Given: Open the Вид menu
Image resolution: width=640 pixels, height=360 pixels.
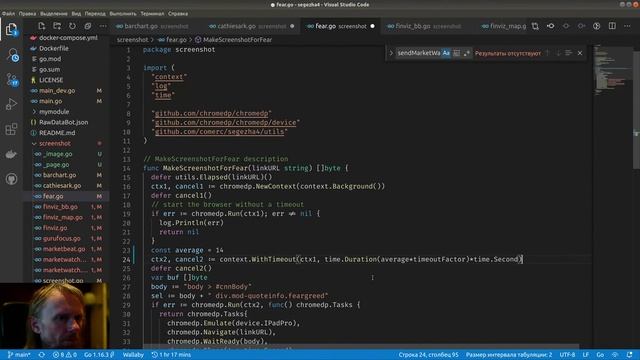Looking at the screenshot, I should [76, 13].
